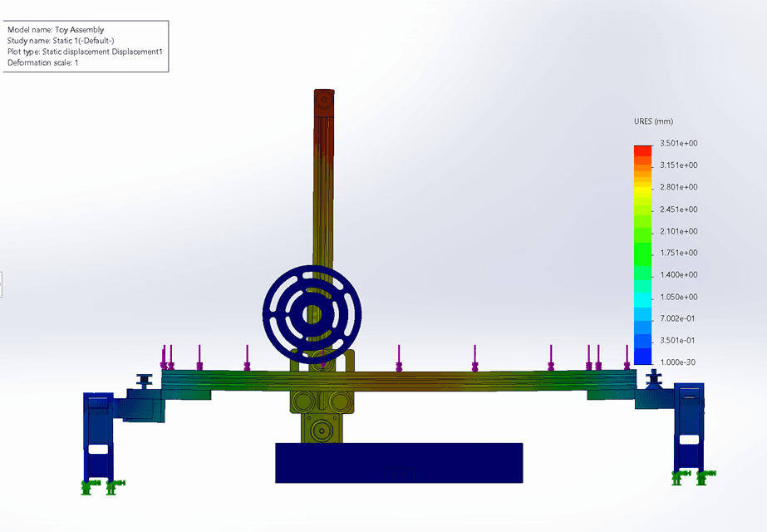This screenshot has height=532, width=767.
Task: Select the horizontal beam of the assembly
Action: 399,381
